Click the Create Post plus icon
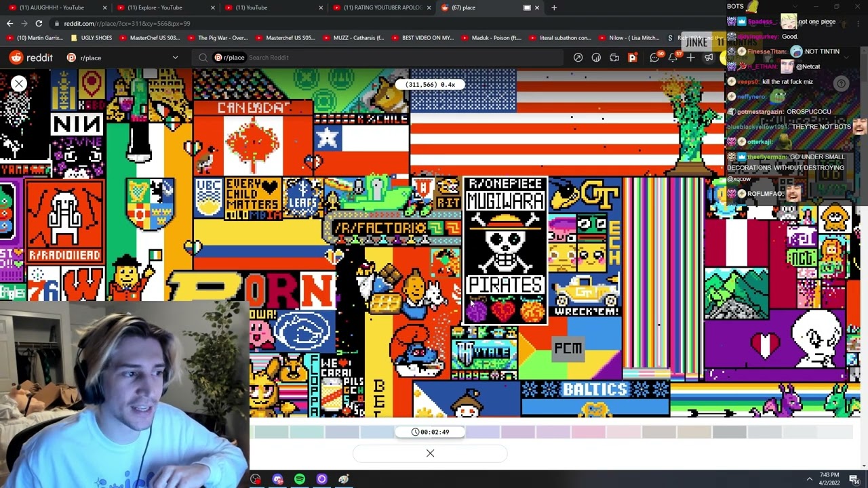 point(690,58)
